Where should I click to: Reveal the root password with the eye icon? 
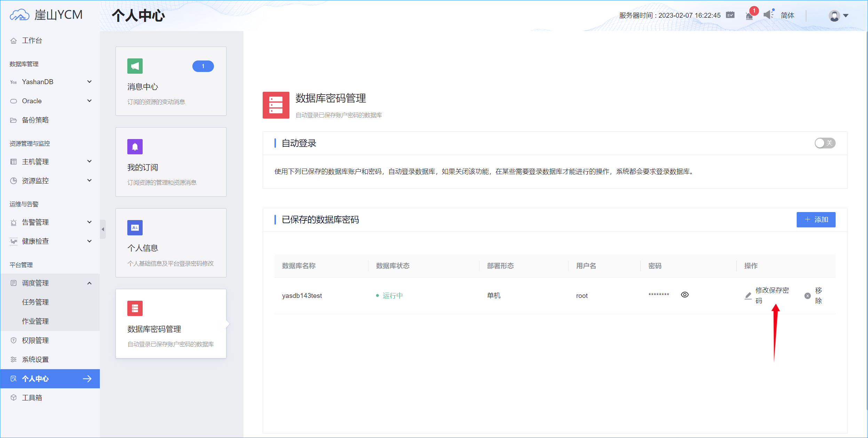point(684,295)
